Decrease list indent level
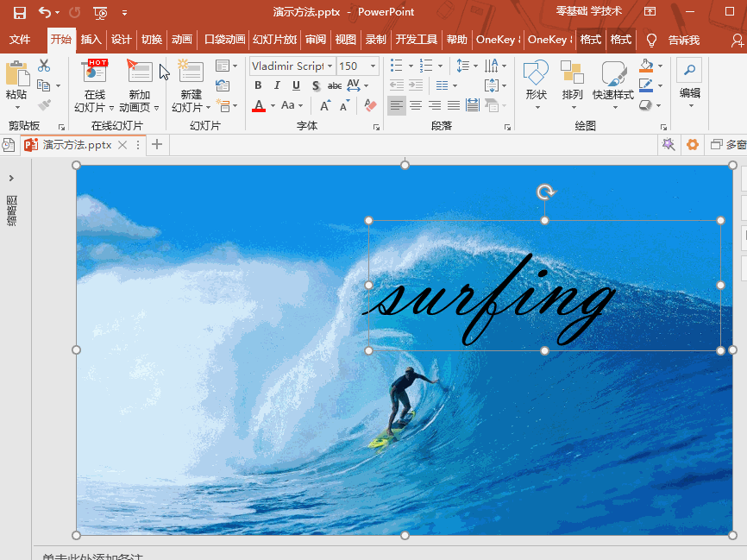Image resolution: width=747 pixels, height=560 pixels. tap(397, 85)
